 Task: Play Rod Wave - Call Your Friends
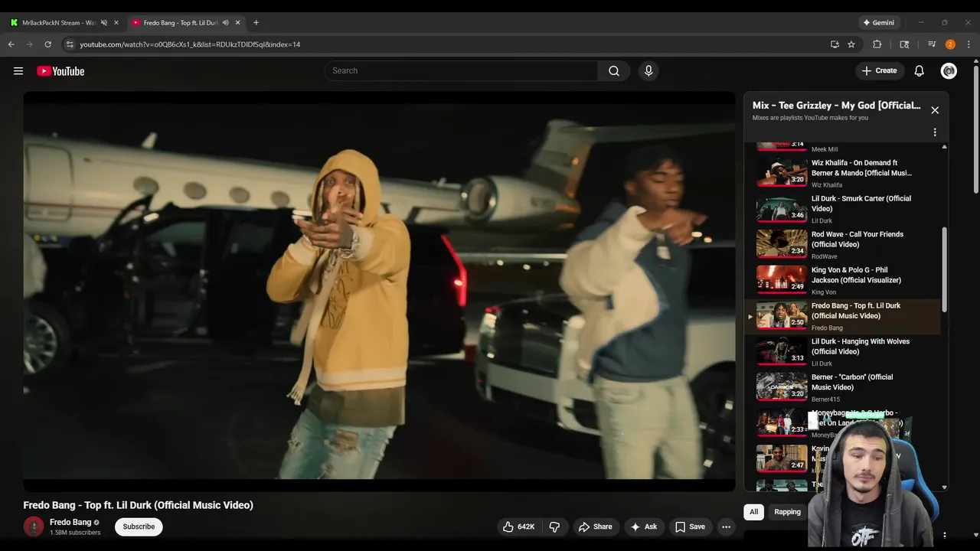[x=842, y=244]
